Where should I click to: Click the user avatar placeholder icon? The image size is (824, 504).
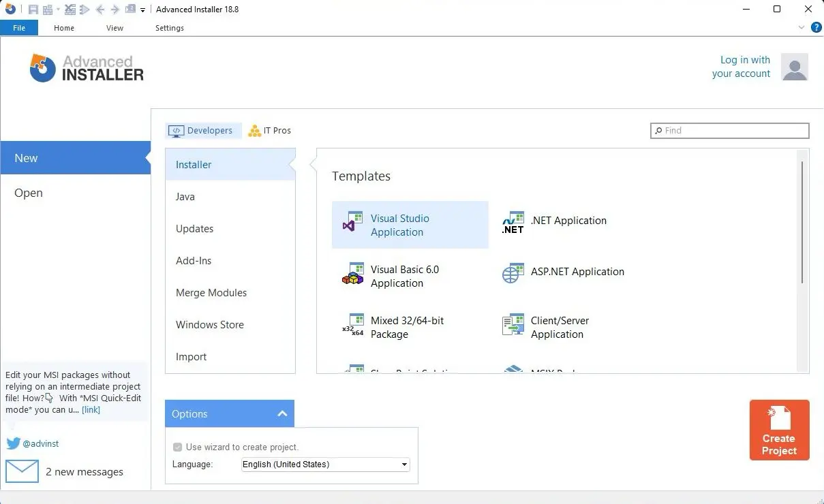(x=795, y=67)
